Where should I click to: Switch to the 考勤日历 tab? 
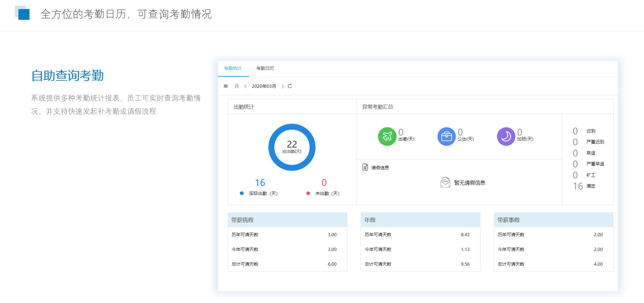click(265, 68)
